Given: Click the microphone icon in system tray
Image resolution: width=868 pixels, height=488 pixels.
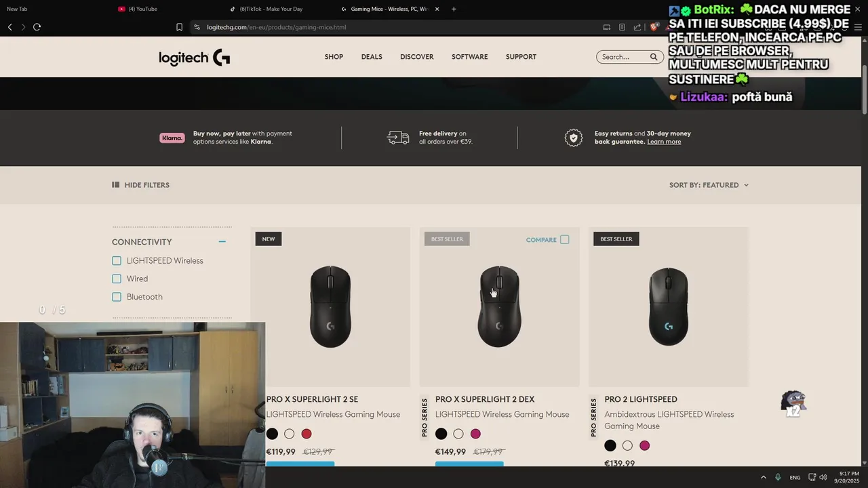Looking at the screenshot, I should (778, 477).
